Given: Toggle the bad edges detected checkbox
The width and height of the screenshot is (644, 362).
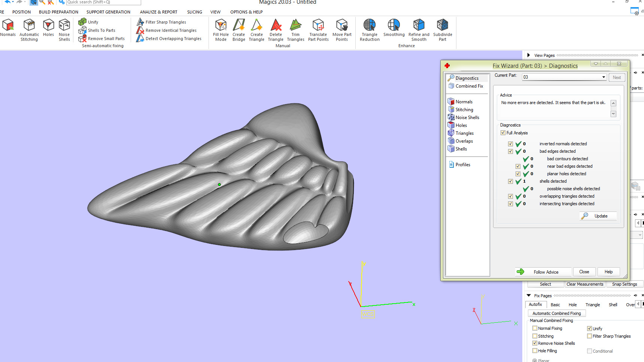Looking at the screenshot, I should [x=510, y=151].
